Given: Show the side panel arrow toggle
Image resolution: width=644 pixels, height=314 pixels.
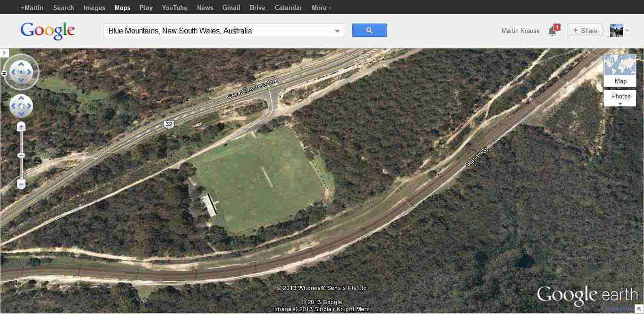Looking at the screenshot, I should point(4,53).
